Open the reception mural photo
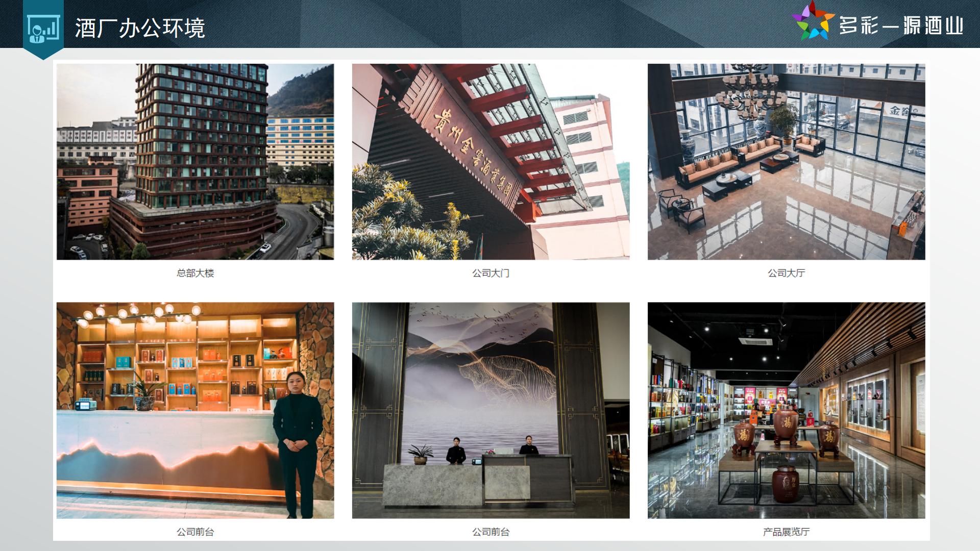Screen dimensions: 980x551 [x=491, y=410]
